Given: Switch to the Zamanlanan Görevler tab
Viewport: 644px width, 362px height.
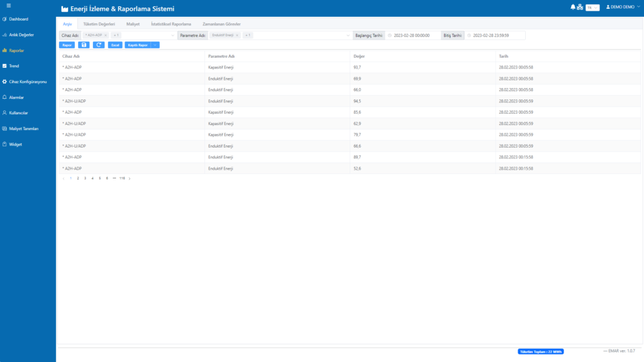Looking at the screenshot, I should coord(221,24).
